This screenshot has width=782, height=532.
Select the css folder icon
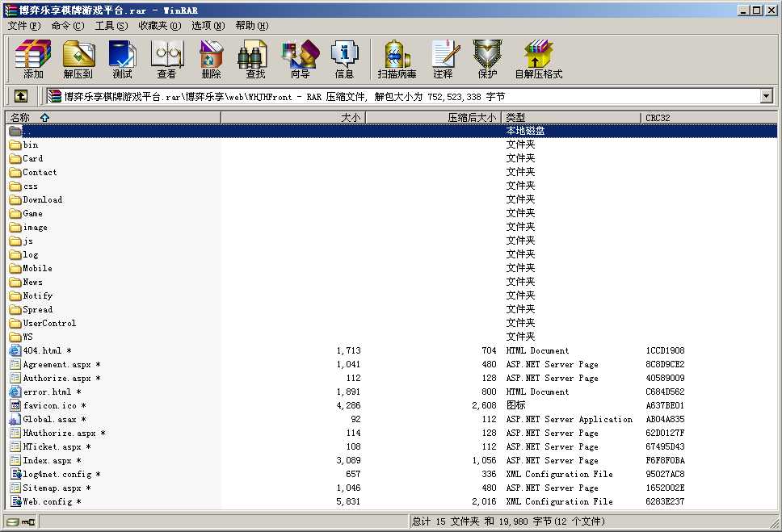coord(15,186)
